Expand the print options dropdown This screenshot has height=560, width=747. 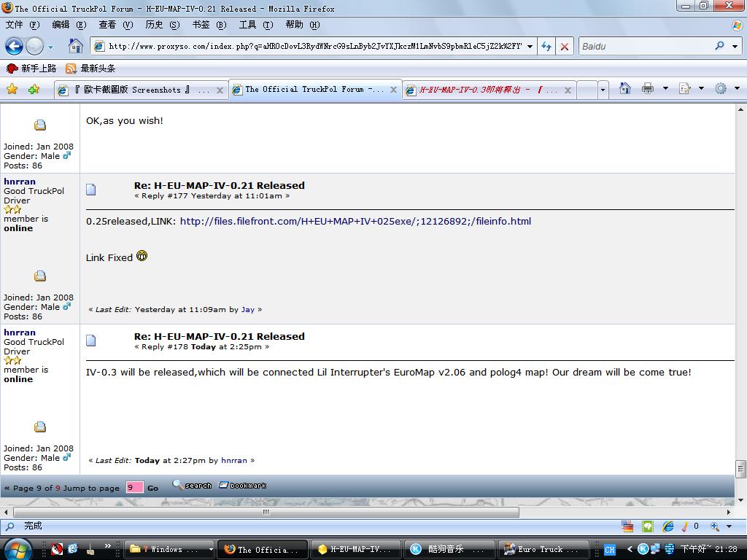665,88
